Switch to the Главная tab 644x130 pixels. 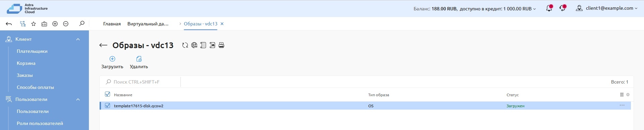pos(112,24)
